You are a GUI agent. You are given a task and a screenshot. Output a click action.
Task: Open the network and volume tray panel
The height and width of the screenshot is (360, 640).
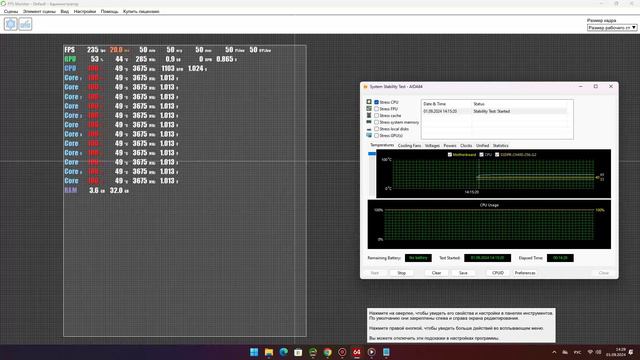(594, 352)
